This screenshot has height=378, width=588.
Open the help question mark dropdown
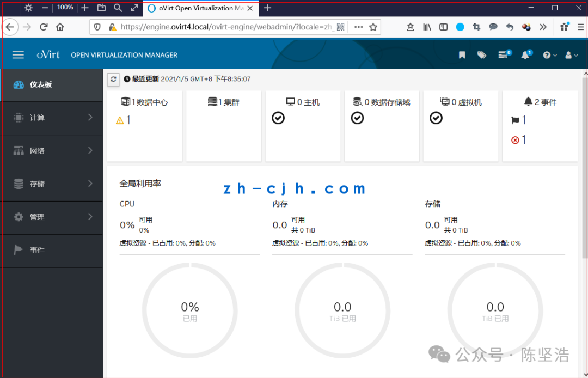click(550, 55)
